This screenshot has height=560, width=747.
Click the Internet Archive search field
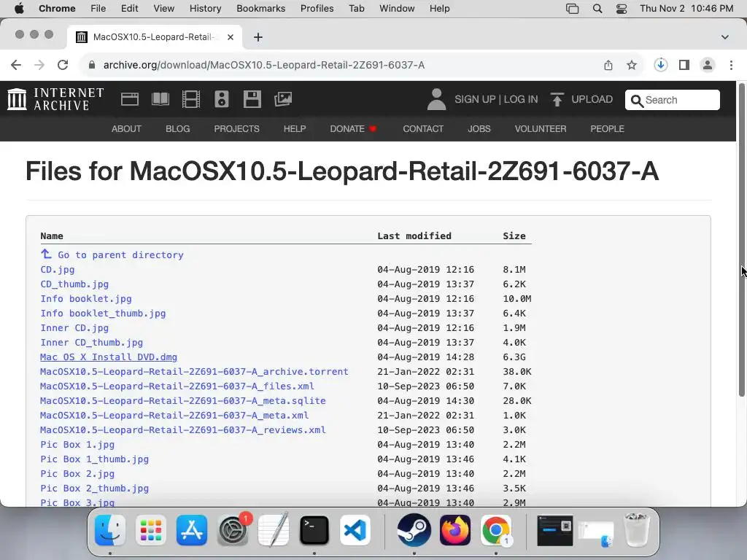coord(672,100)
